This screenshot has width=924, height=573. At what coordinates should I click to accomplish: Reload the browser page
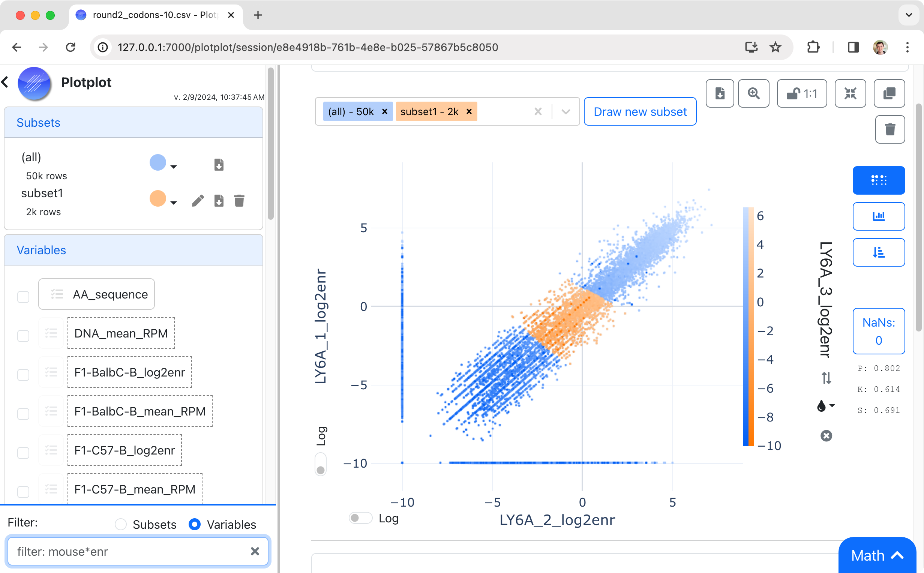[70, 47]
